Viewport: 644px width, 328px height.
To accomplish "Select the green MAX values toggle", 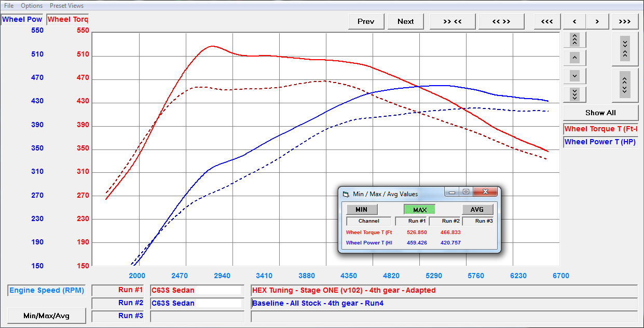I will pos(419,210).
